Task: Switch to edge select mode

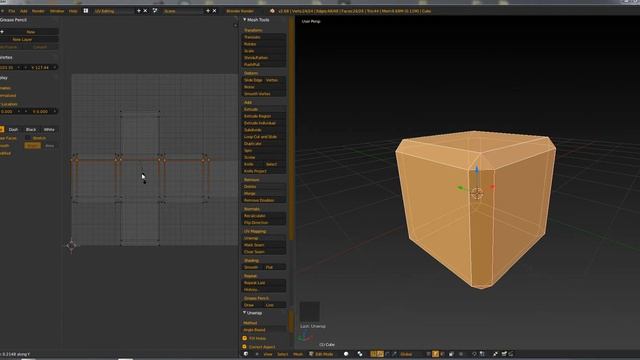Action: coord(436,354)
